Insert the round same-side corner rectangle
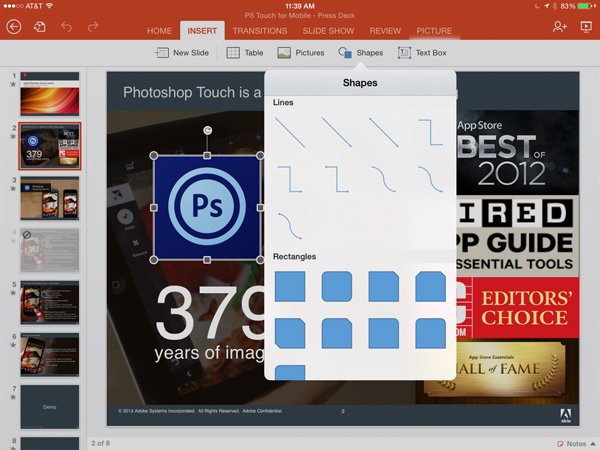The width and height of the screenshot is (600, 450). click(x=430, y=333)
